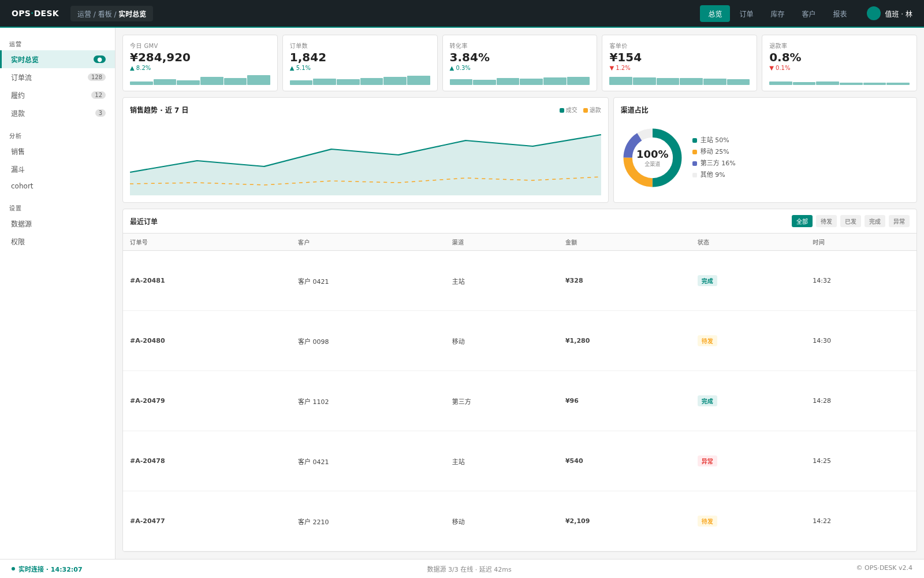Screen dimensions: 924x578
Task: Click 待发 status badge for #A-20477
Action: [x=707, y=521]
